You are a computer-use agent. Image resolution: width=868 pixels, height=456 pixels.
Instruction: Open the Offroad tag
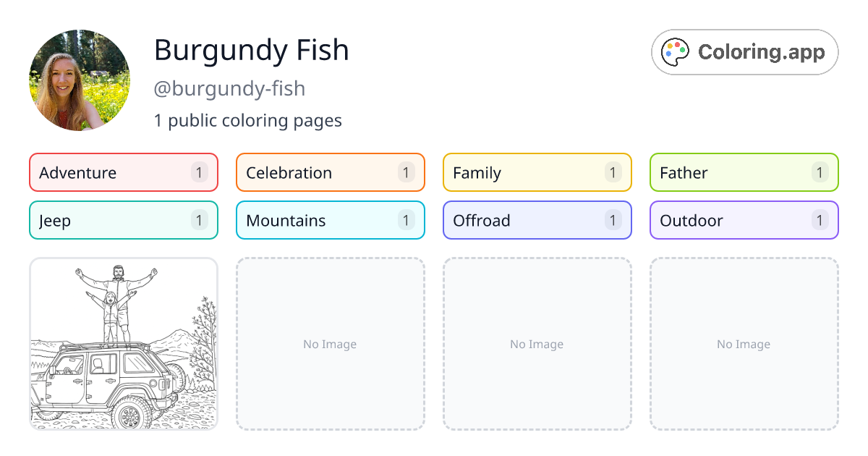[537, 220]
